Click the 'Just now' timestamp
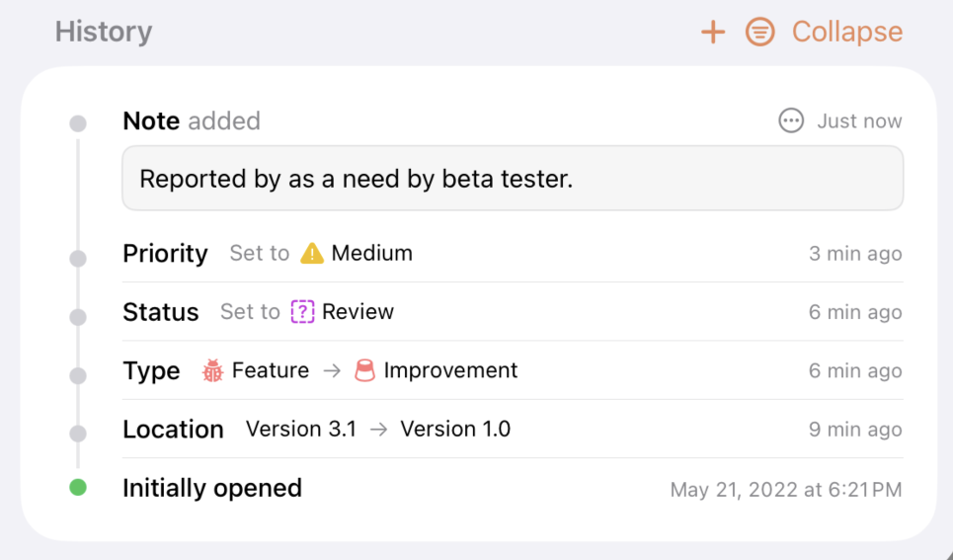 click(859, 121)
